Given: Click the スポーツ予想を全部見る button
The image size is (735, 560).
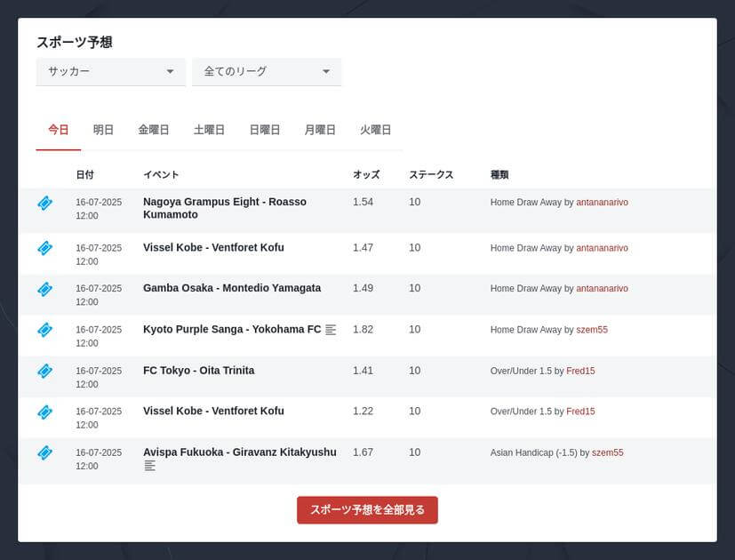Looking at the screenshot, I should point(368,510).
